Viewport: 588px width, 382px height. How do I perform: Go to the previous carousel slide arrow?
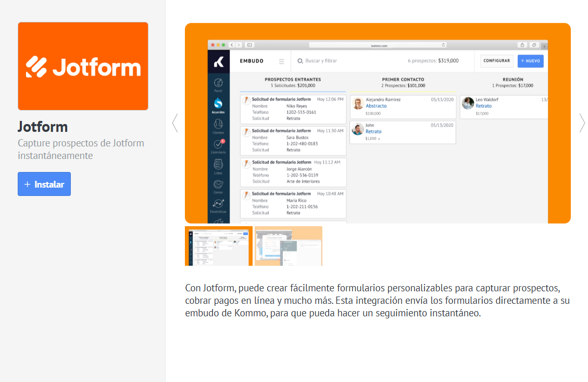pyautogui.click(x=175, y=123)
